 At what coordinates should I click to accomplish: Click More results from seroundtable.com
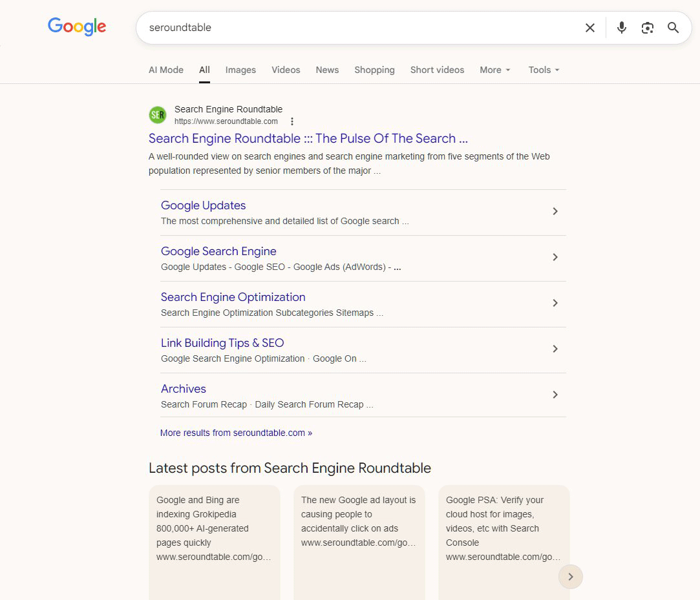[x=236, y=432]
